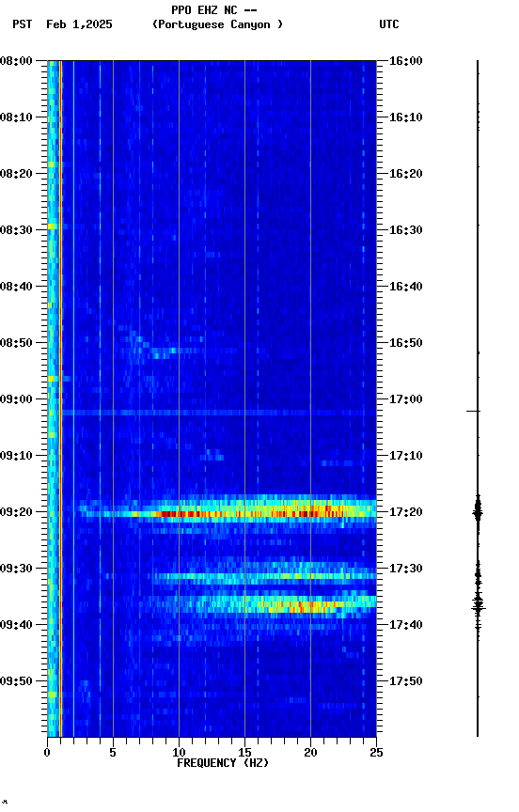The width and height of the screenshot is (519, 812).
Task: Click the '09:00' PST time label
Action: tap(16, 399)
